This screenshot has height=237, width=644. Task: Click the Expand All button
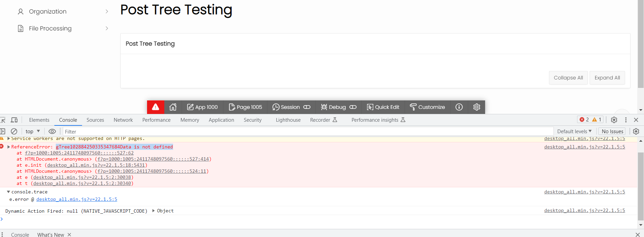coord(607,78)
